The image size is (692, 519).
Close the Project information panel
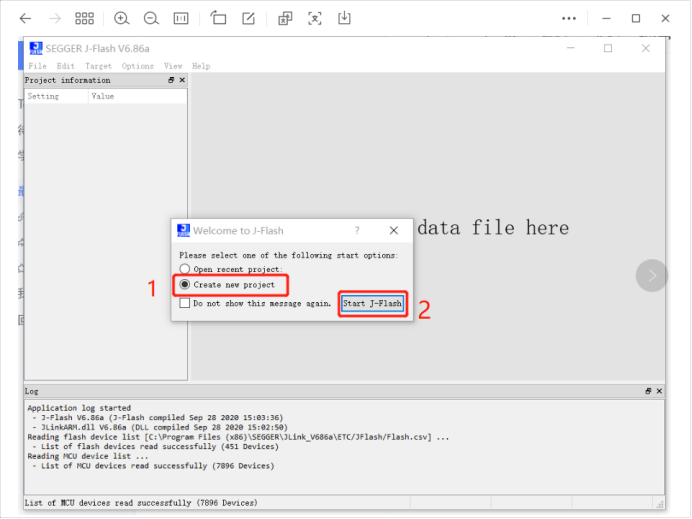pyautogui.click(x=182, y=80)
